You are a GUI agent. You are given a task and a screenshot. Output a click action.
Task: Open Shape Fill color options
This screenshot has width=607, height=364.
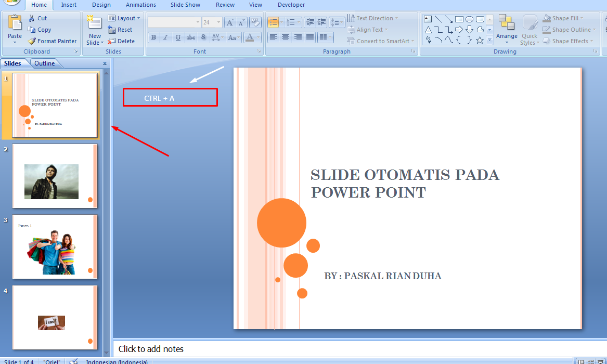tap(563, 18)
